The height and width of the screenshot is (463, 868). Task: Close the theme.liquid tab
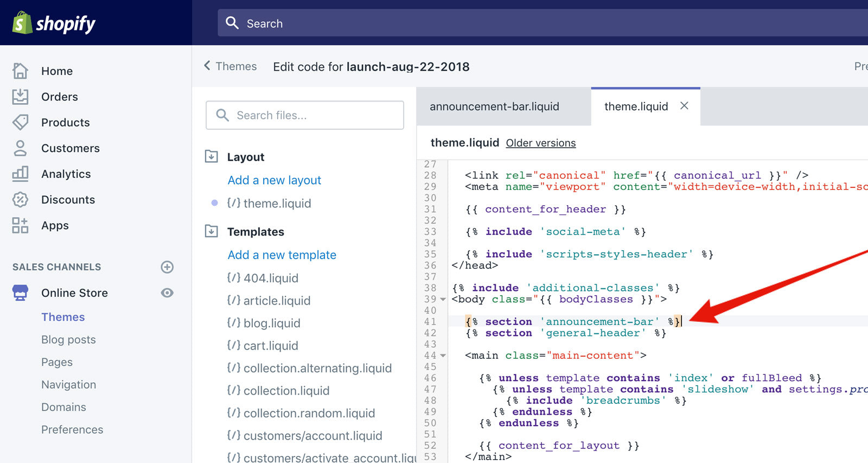685,106
